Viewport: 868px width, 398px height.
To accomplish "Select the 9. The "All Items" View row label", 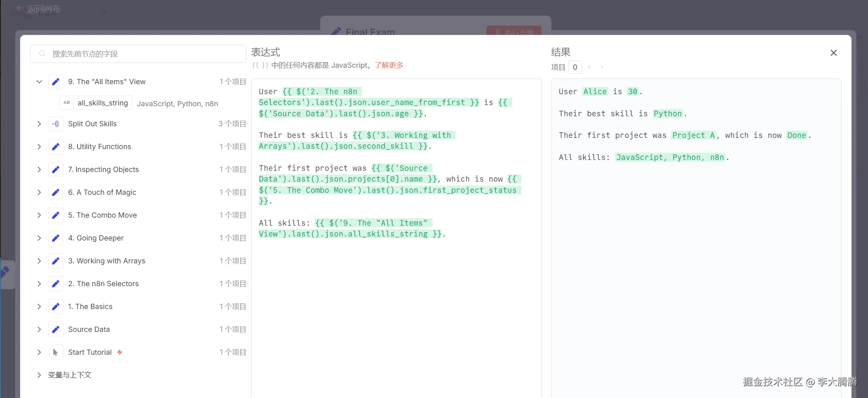I will [107, 82].
